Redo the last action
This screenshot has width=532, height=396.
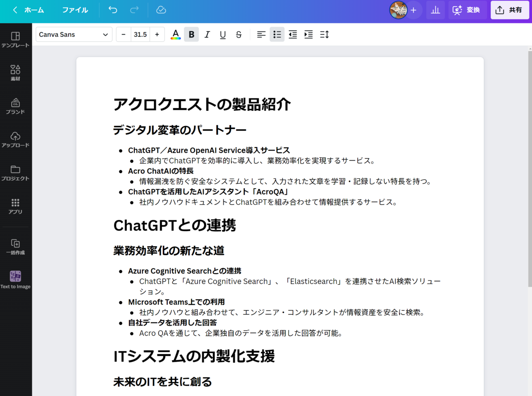pos(134,10)
